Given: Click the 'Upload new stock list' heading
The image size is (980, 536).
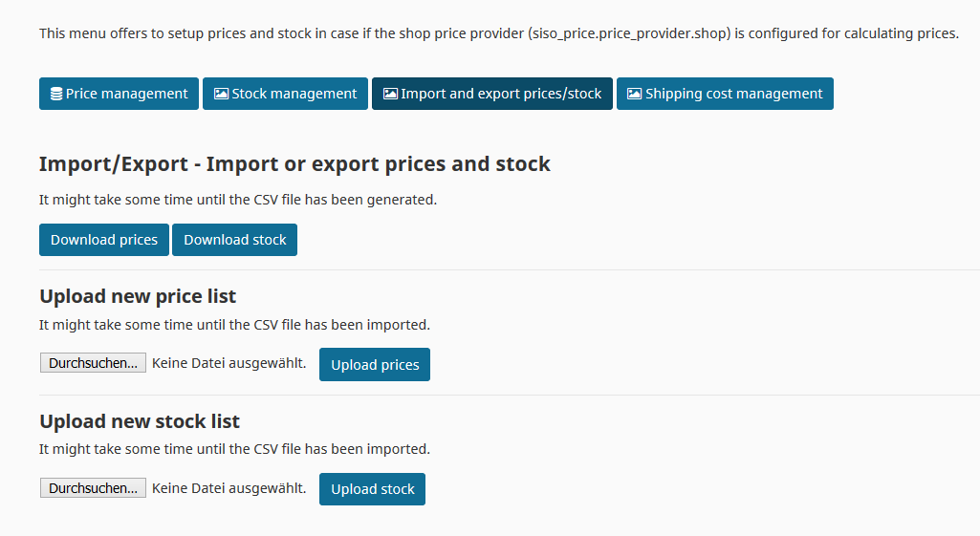Looking at the screenshot, I should tap(140, 421).
